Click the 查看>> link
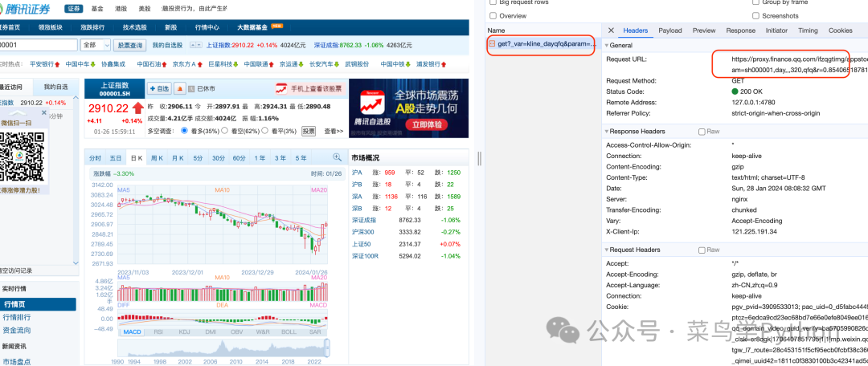Screen dimensions: 868x366 tap(334, 131)
